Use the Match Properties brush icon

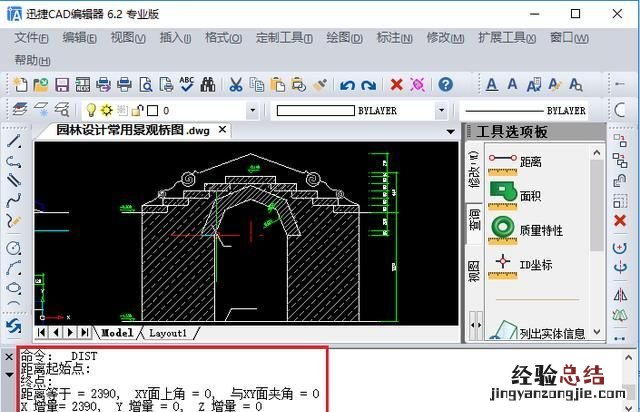320,85
